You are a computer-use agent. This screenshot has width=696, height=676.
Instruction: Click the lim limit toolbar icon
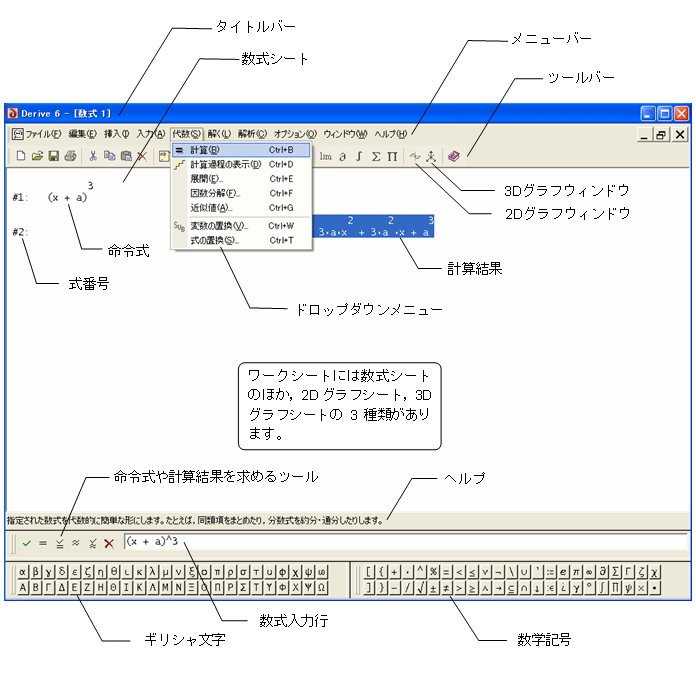pyautogui.click(x=325, y=156)
